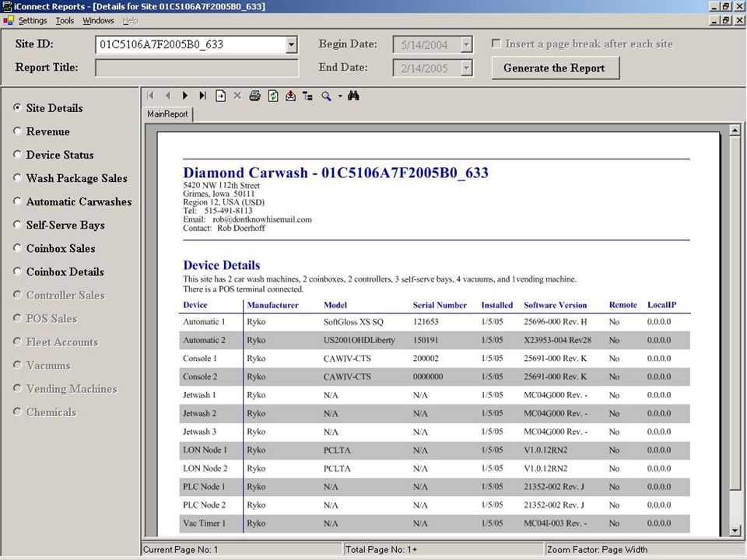Open the End Date picker dropdown
The width and height of the screenshot is (747, 560).
(466, 68)
